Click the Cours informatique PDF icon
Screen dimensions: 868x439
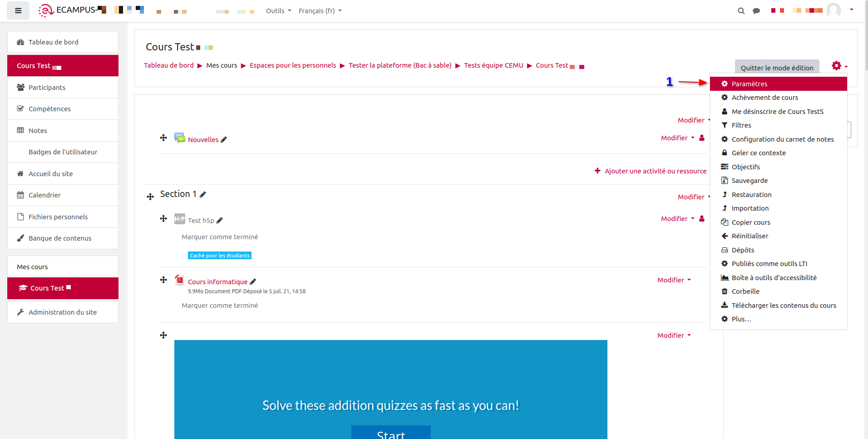(x=180, y=280)
